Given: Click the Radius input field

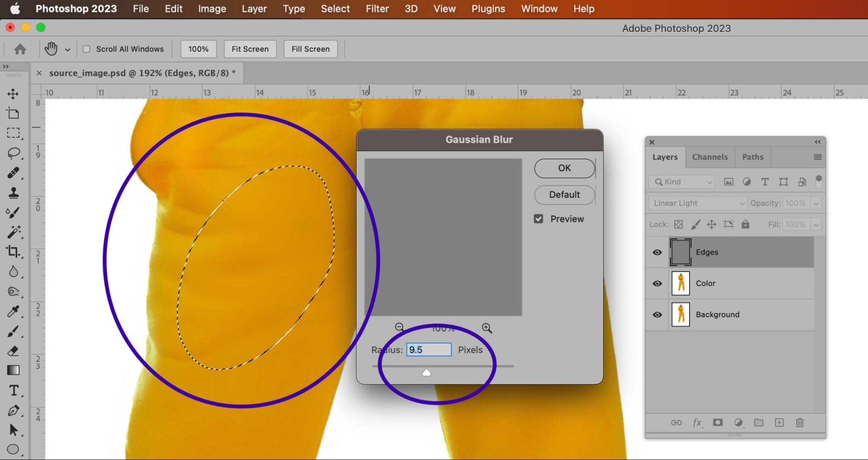Looking at the screenshot, I should (x=429, y=350).
